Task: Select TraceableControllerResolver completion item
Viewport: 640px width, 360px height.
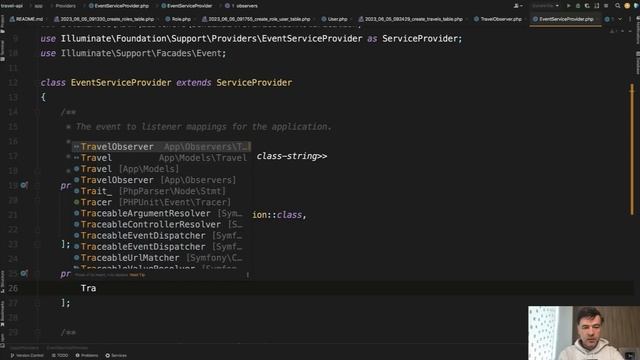Action: (x=161, y=224)
